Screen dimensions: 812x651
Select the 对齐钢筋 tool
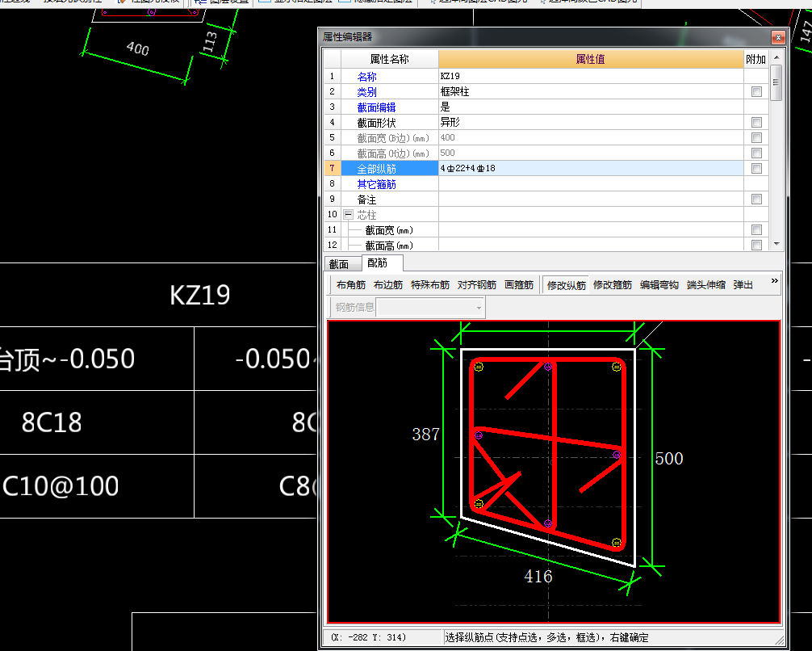[476, 284]
